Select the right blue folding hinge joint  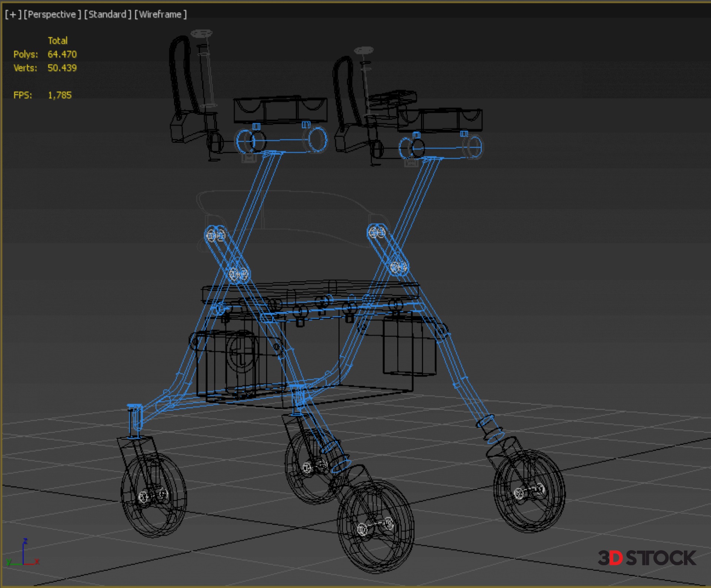tap(387, 249)
